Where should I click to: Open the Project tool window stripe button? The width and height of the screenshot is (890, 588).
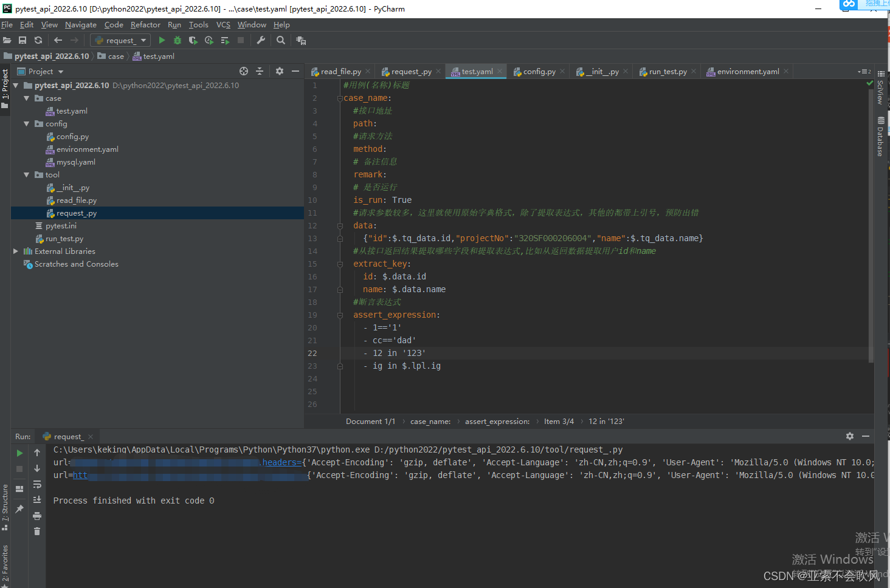click(5, 88)
